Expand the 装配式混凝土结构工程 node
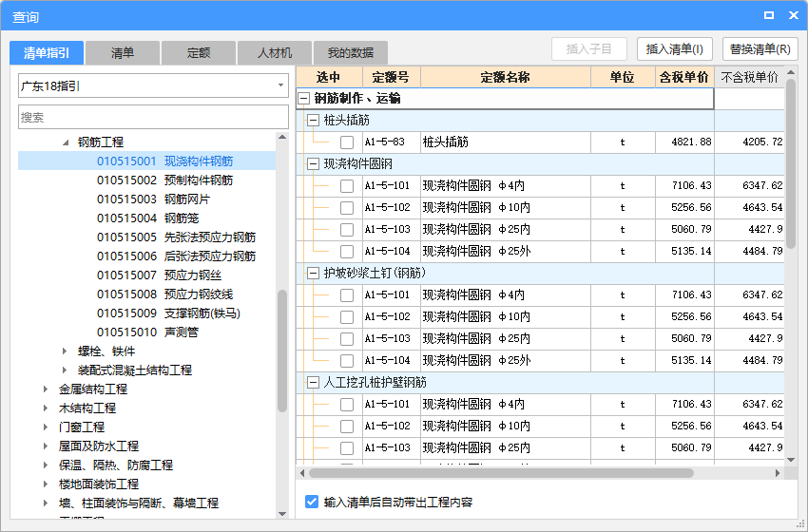Viewport: 808px width, 532px height. (65, 370)
